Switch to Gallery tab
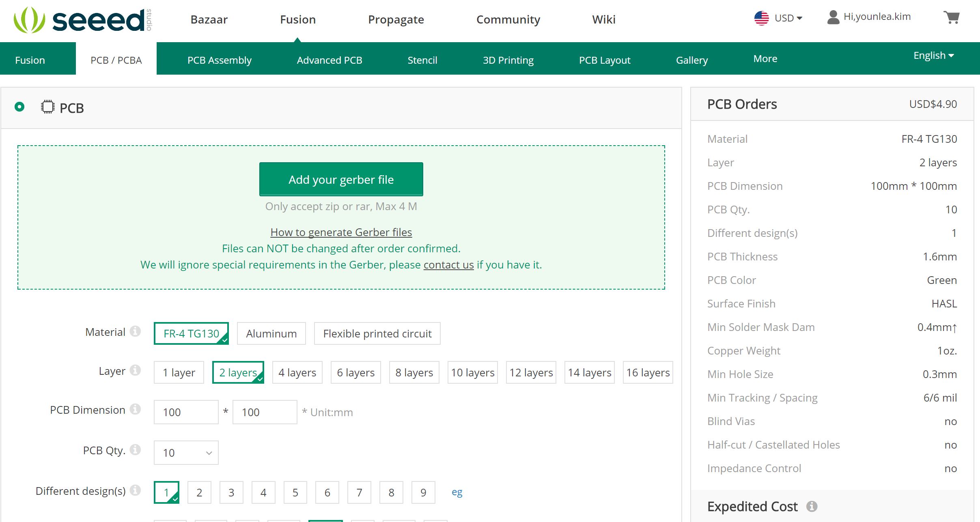Screen dimensions: 980x522 [x=692, y=60]
